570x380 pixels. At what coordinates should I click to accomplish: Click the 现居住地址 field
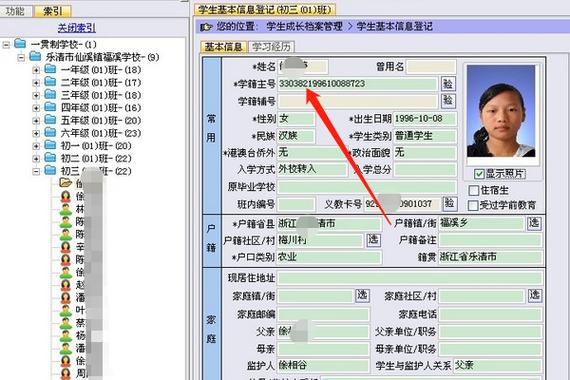point(410,278)
